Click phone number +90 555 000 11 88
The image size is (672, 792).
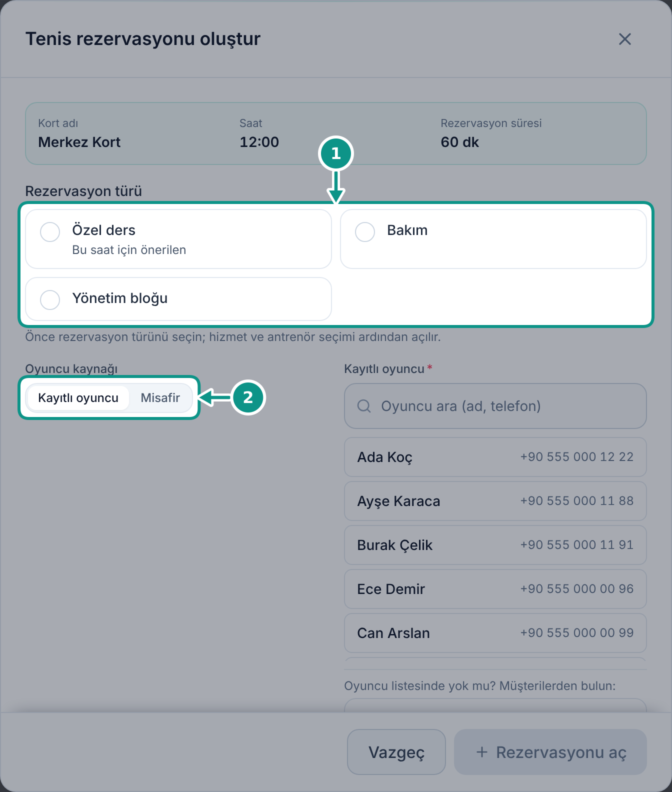[x=577, y=501]
